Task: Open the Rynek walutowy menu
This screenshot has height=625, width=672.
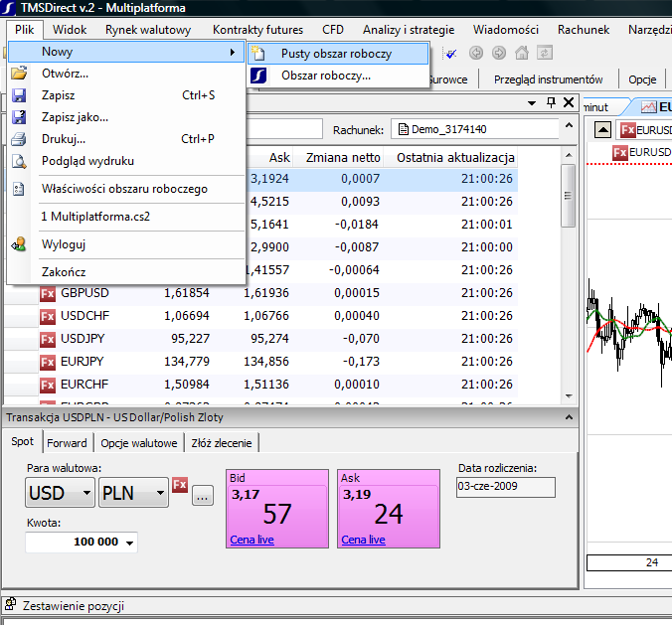Action: [x=148, y=30]
